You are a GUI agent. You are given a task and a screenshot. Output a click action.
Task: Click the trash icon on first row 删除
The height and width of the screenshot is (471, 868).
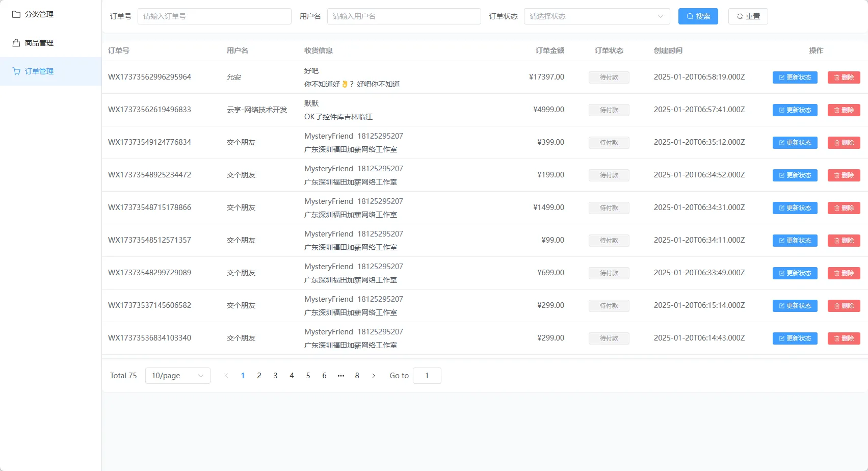coord(836,77)
